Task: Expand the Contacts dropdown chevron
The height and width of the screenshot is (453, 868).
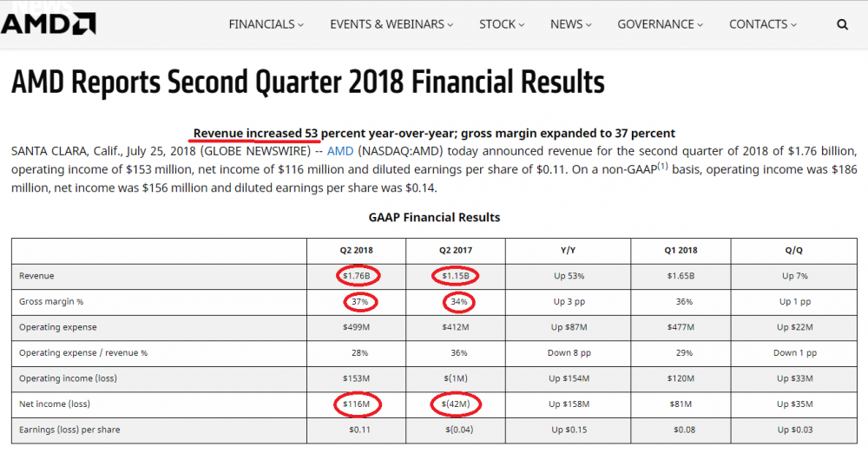Action: [x=792, y=25]
